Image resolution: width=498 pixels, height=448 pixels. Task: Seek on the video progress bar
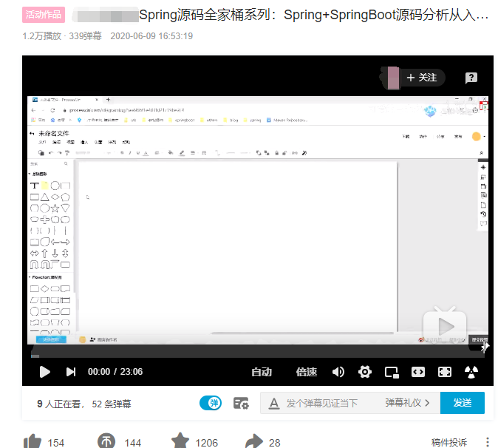(258, 356)
